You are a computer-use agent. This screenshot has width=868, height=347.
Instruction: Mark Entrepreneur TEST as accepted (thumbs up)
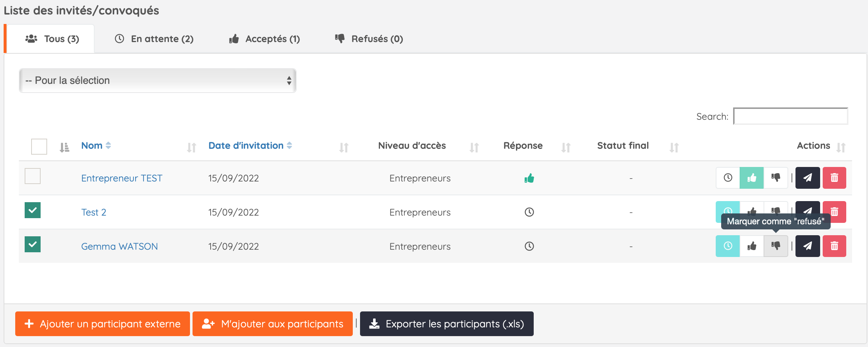tap(752, 178)
